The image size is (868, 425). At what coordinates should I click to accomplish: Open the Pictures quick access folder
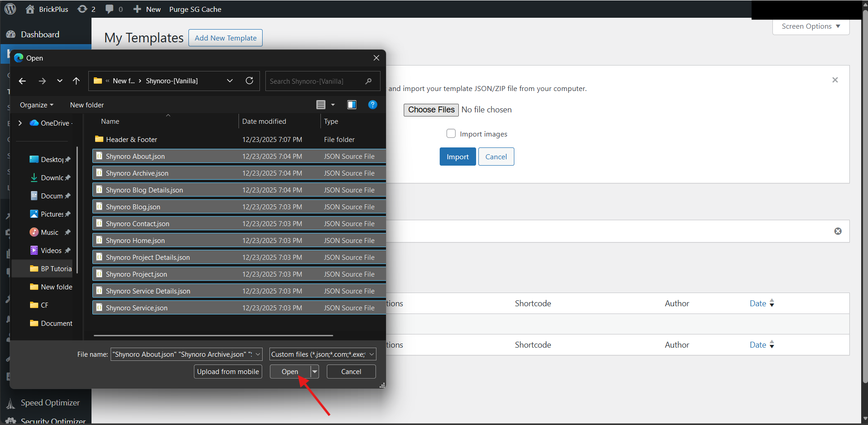50,214
